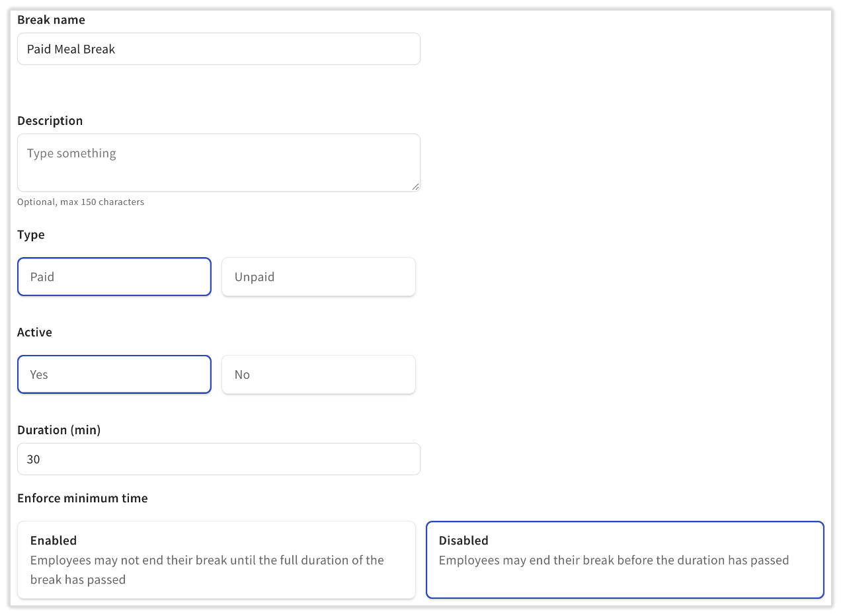The width and height of the screenshot is (841, 616).
Task: Click the 'Optional, max 150 characters' hint
Action: (81, 202)
